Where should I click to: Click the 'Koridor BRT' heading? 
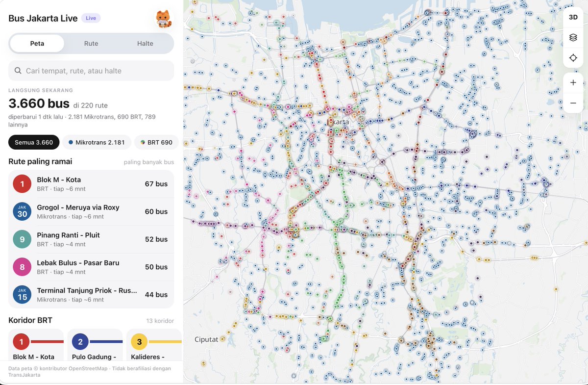(x=30, y=320)
